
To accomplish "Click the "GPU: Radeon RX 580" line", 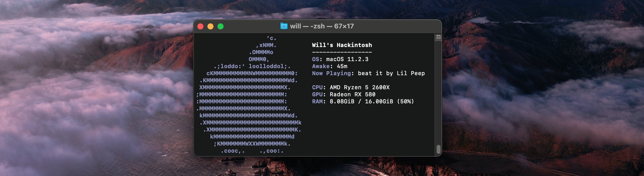I will click(344, 94).
